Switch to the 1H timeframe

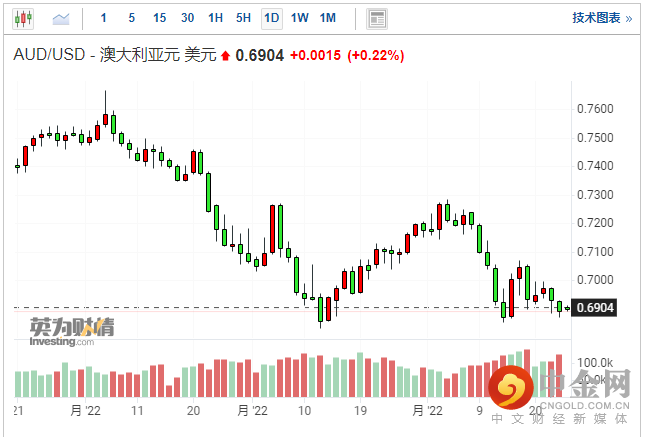click(215, 18)
